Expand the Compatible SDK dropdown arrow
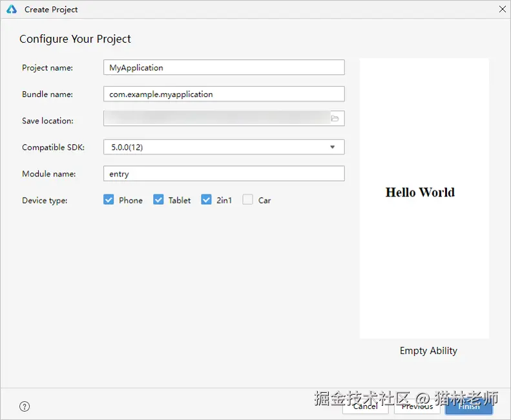This screenshot has height=420, width=511. [333, 147]
